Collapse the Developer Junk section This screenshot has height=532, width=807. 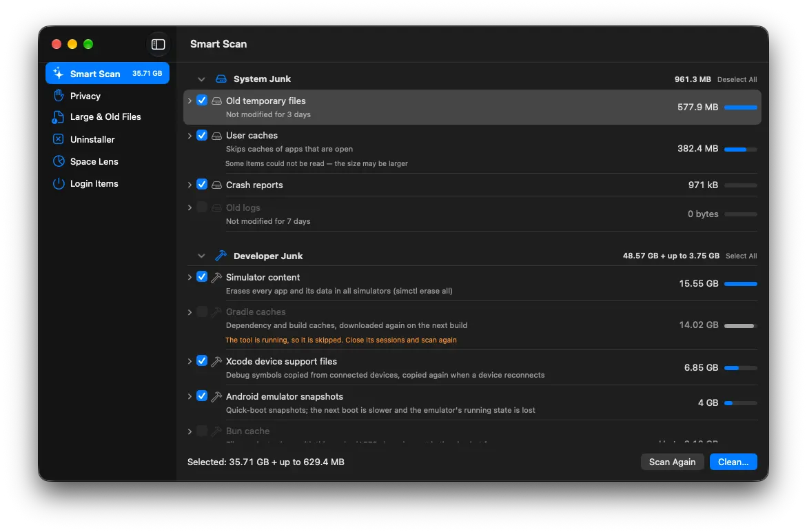point(201,256)
